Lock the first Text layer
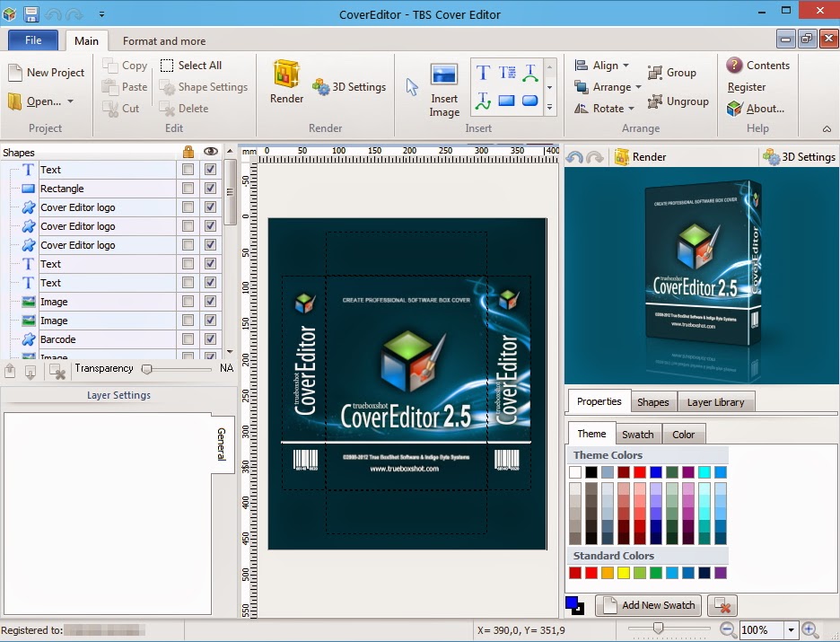This screenshot has width=840, height=642. 188,170
